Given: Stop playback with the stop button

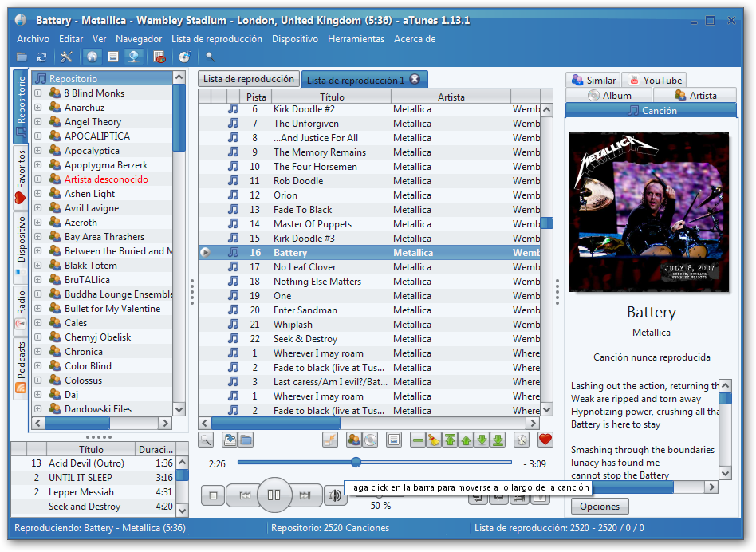Looking at the screenshot, I should (x=213, y=495).
